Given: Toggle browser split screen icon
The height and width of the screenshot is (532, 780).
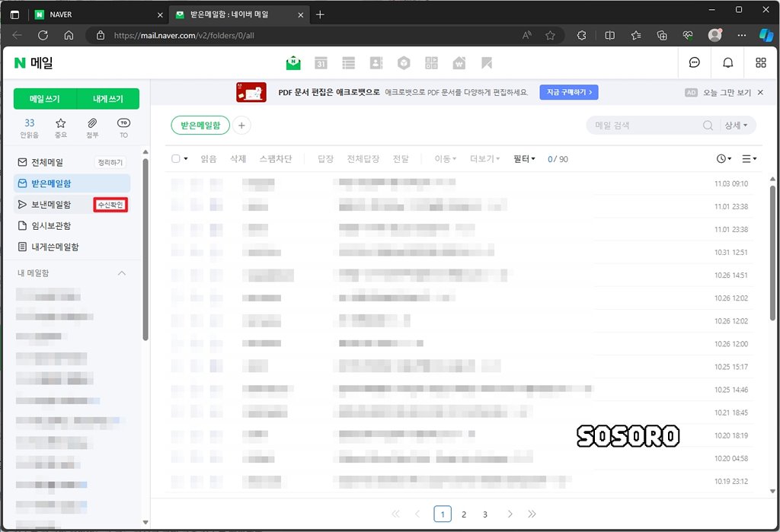Looking at the screenshot, I should pyautogui.click(x=609, y=35).
